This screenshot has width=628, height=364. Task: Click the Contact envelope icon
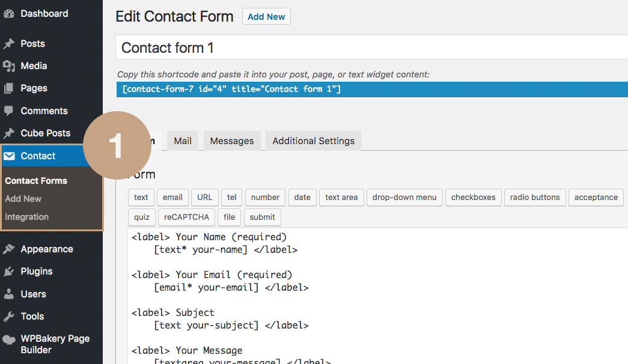click(x=9, y=156)
